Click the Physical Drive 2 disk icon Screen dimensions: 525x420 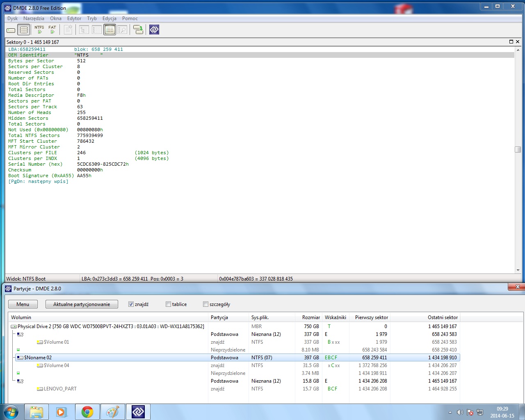pos(14,326)
